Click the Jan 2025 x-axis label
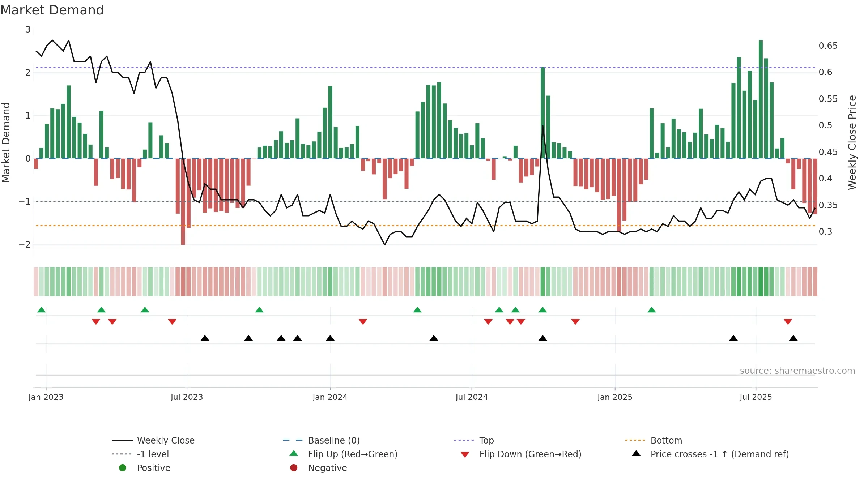 615,397
